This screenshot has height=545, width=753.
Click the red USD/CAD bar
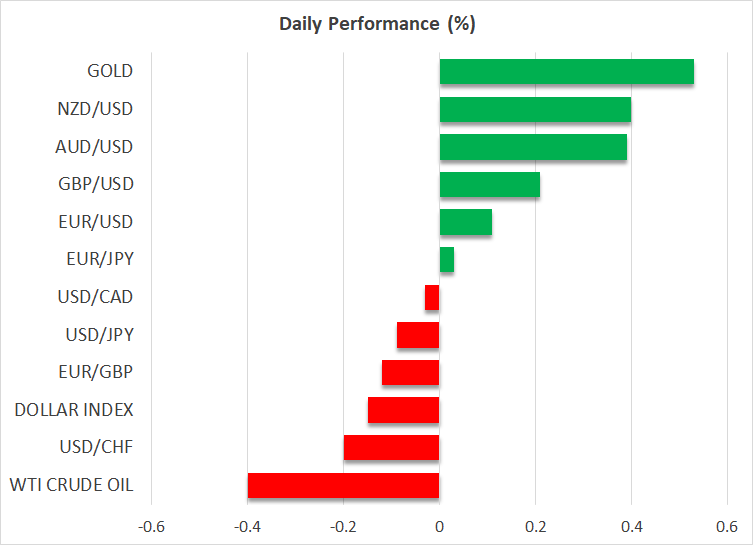click(x=432, y=297)
